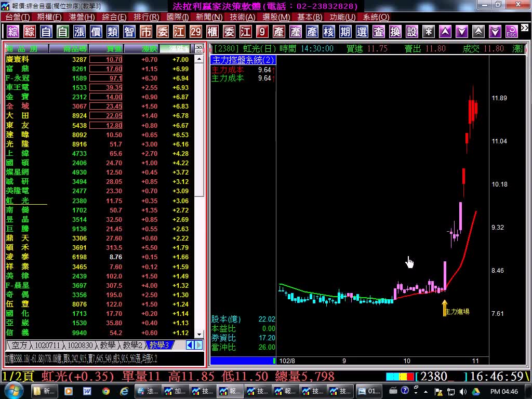Switch to the 教學2 tab
This screenshot has width=532, height=399.
point(132,345)
